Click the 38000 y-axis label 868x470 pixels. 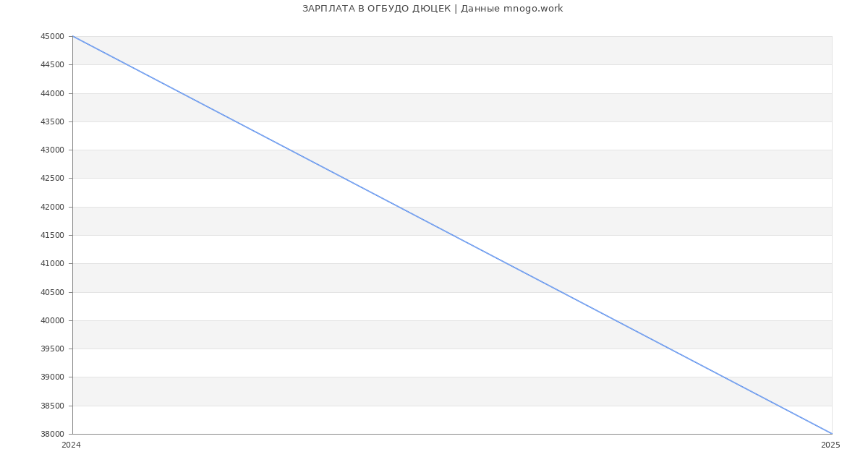[x=53, y=434]
